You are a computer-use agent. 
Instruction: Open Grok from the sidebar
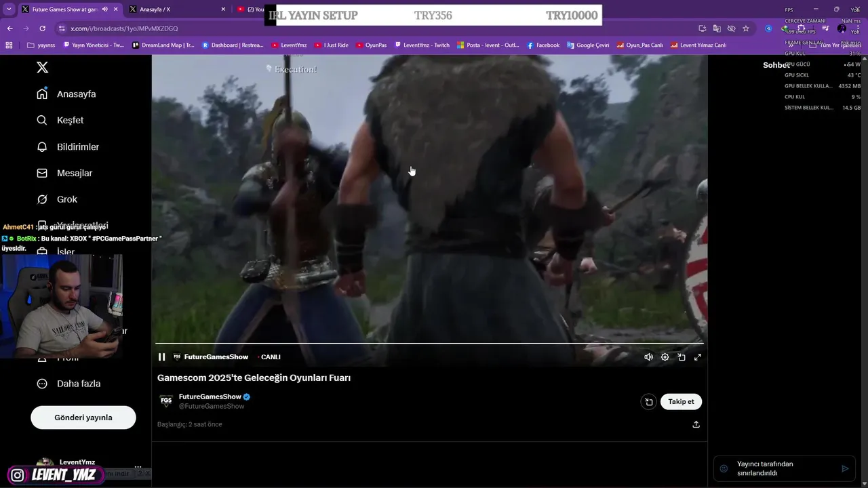tap(57, 199)
